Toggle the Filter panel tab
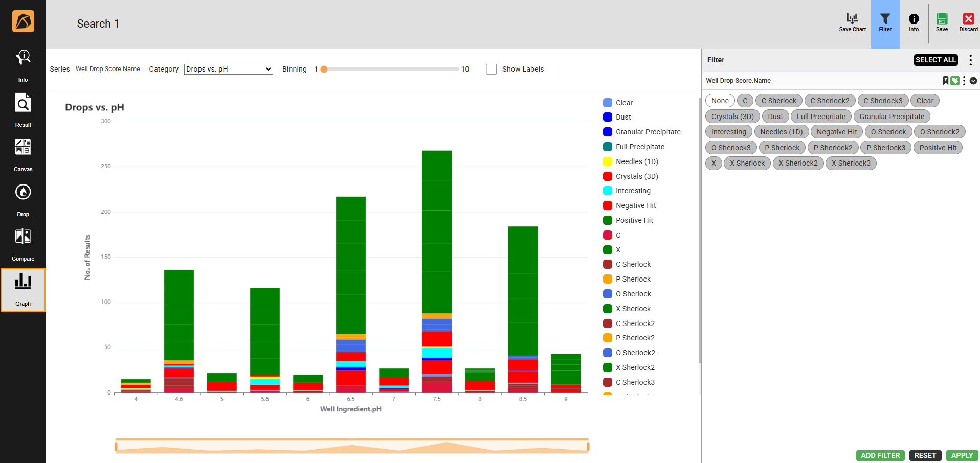Viewport: 980px width, 463px height. click(885, 24)
